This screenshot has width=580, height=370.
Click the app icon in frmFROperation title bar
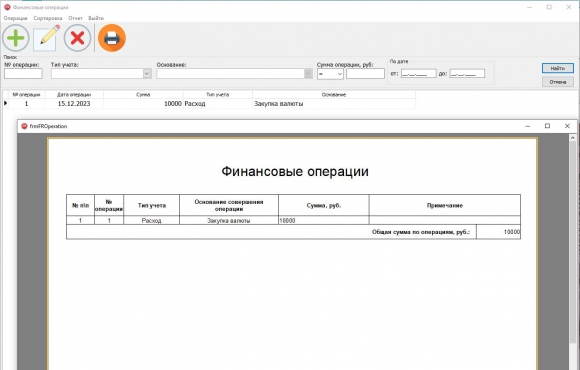24,126
